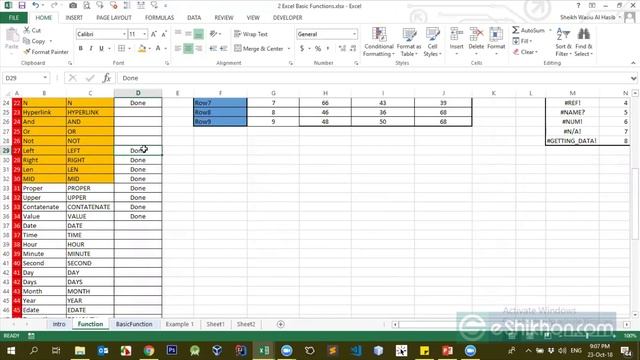
Task: Toggle Wrap Text
Action: (251, 34)
